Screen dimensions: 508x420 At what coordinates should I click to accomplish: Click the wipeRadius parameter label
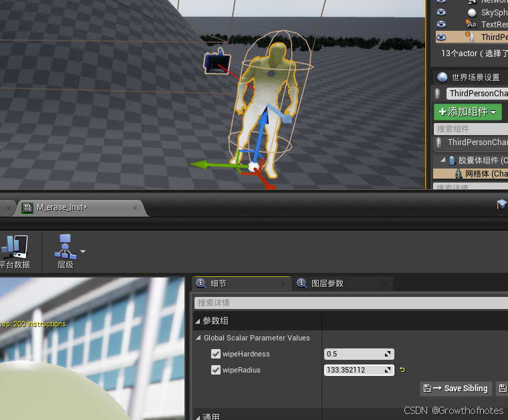[241, 370]
